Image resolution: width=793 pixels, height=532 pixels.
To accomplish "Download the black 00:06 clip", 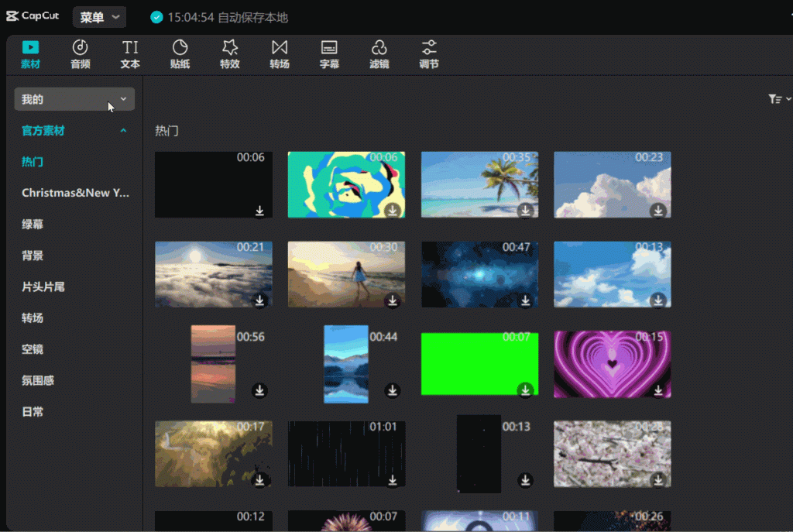I will pyautogui.click(x=259, y=211).
